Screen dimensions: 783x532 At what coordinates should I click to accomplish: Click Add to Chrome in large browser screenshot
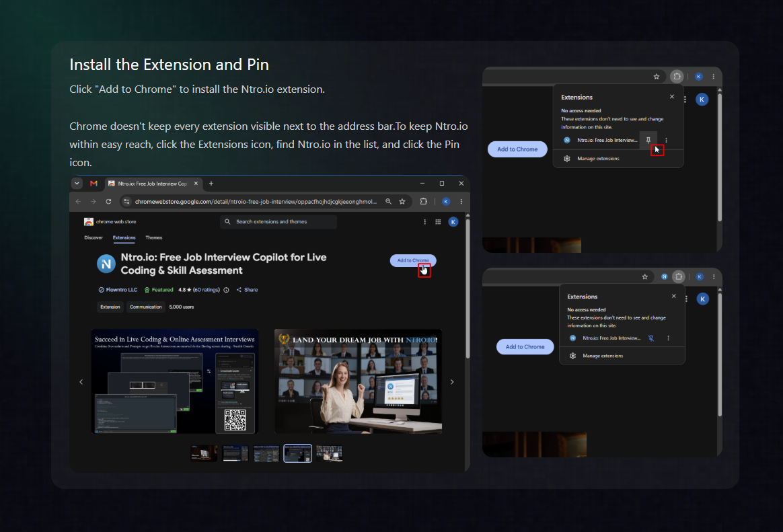tap(413, 260)
